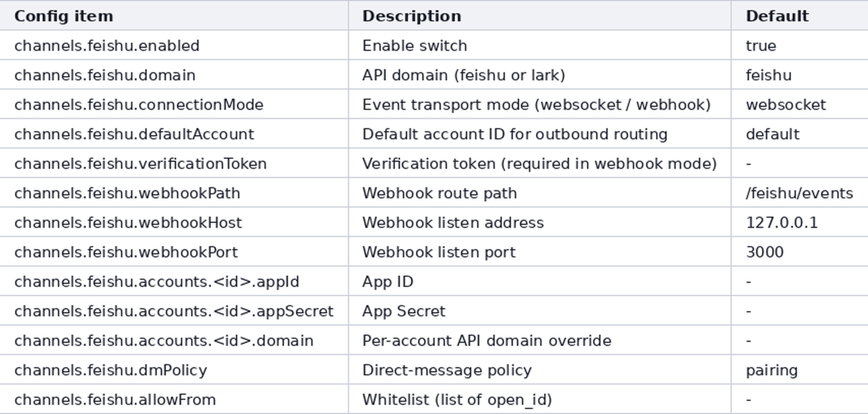Click channels.feishu.verificationToken entry
868x414 pixels.
coord(140,164)
